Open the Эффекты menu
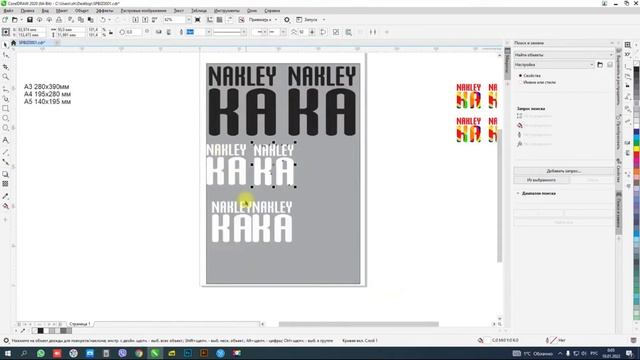The width and height of the screenshot is (640, 360). click(104, 11)
